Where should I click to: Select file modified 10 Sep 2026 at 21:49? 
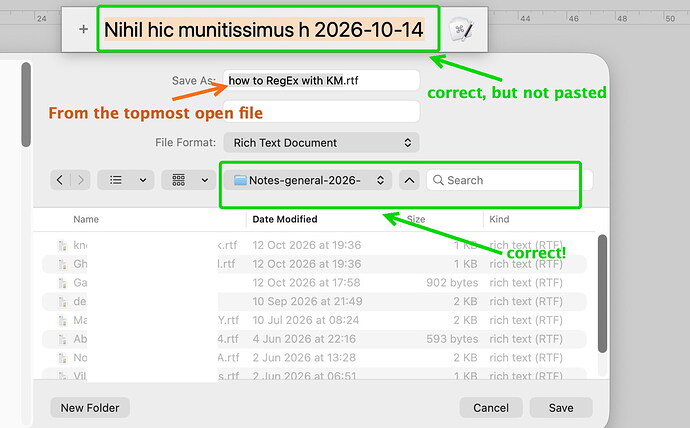[314, 301]
